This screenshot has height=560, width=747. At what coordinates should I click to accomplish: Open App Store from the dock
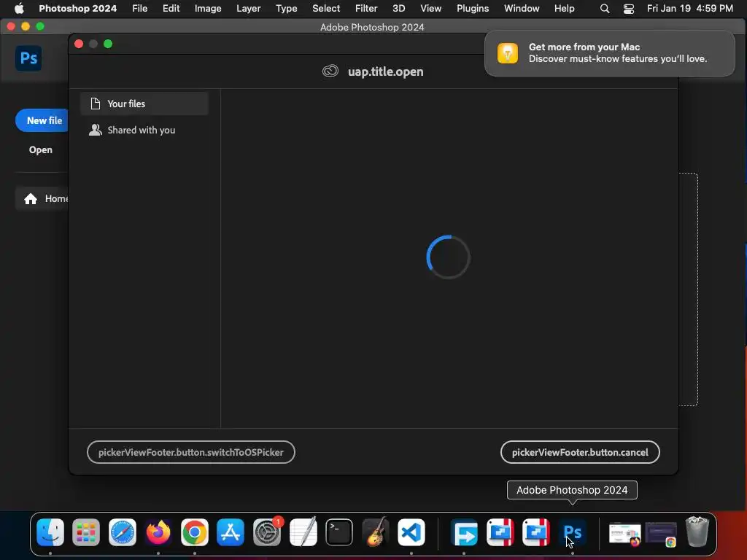coord(231,532)
